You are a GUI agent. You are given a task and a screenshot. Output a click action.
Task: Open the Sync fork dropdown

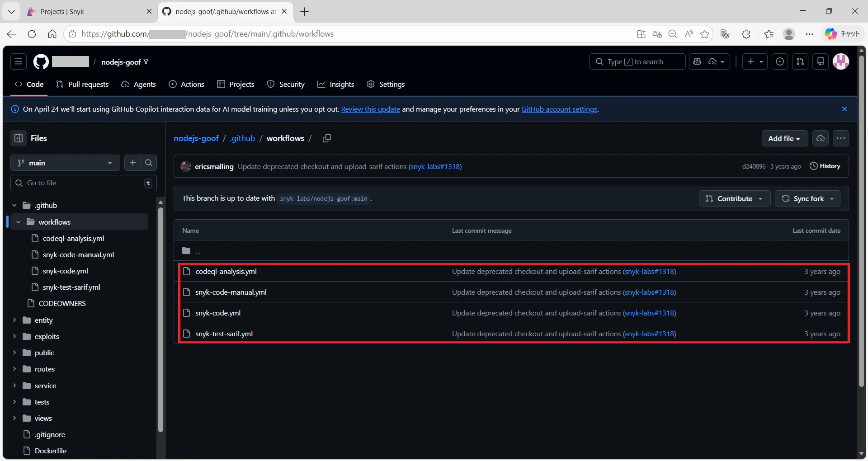(807, 198)
